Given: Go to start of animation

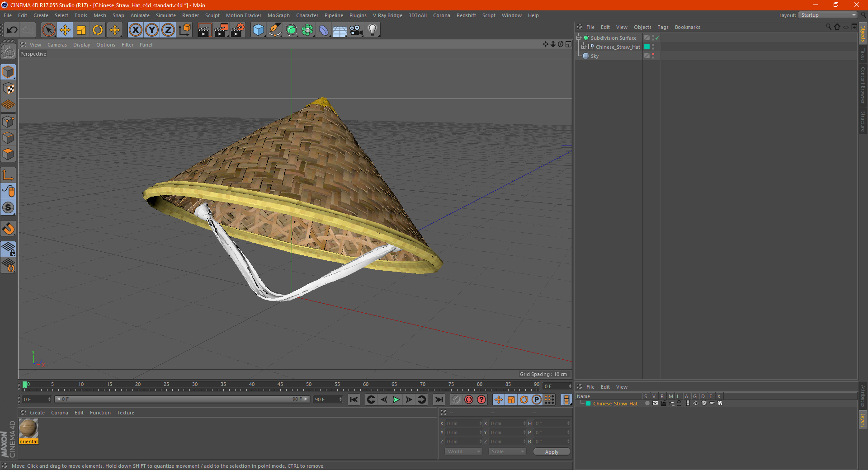Looking at the screenshot, I should (x=354, y=399).
